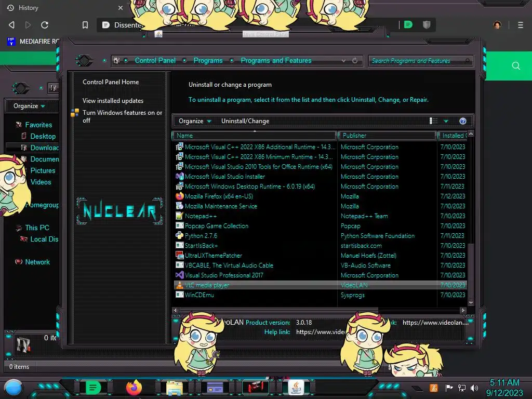Sort by the Name column header

[254, 136]
